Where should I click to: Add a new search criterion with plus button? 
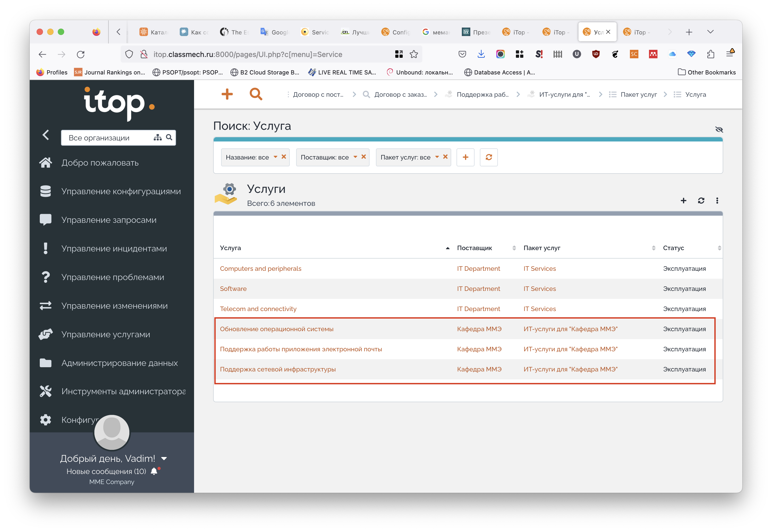click(x=466, y=157)
